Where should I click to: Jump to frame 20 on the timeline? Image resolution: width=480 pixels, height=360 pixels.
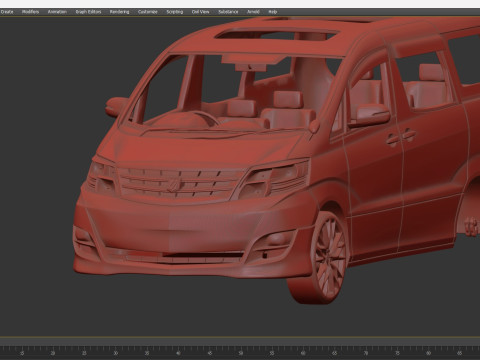tap(53, 353)
